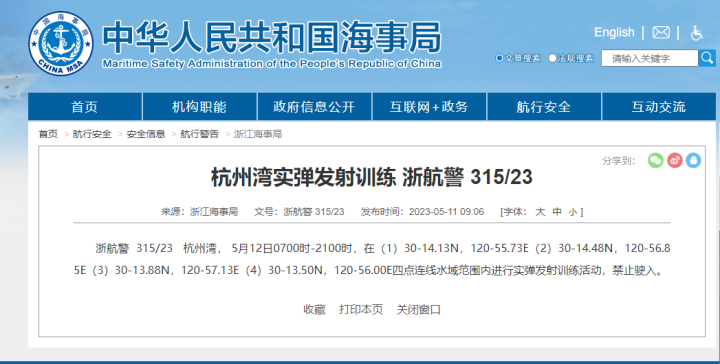Click the wheelchair accessibility icon

point(697,33)
